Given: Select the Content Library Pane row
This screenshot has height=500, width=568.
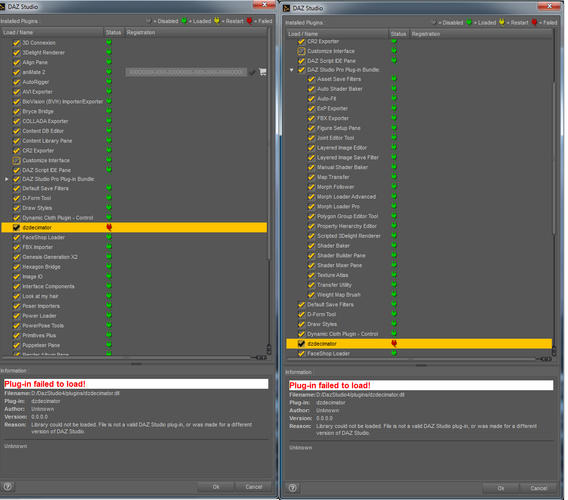Looking at the screenshot, I should point(134,141).
